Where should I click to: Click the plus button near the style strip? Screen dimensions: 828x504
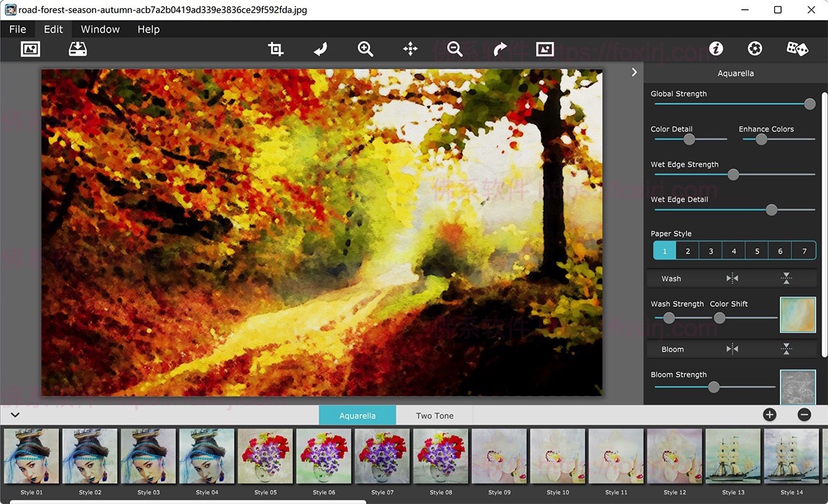point(769,414)
